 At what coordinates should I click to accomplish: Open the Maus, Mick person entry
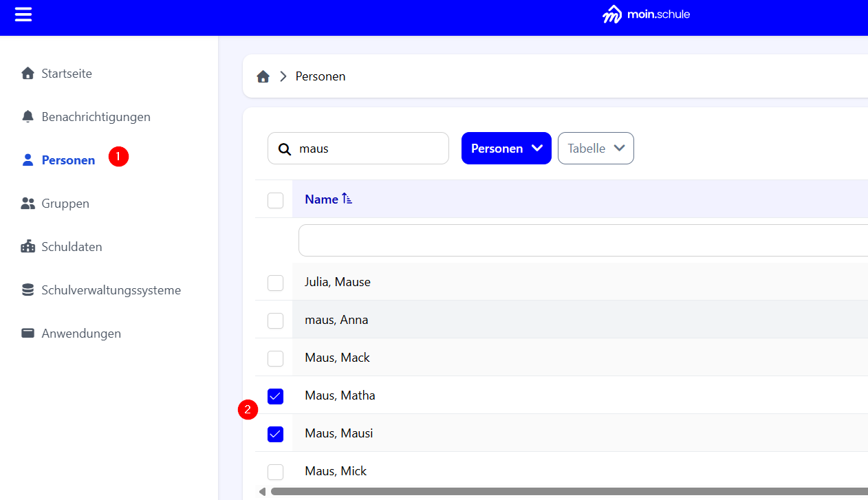[336, 471]
